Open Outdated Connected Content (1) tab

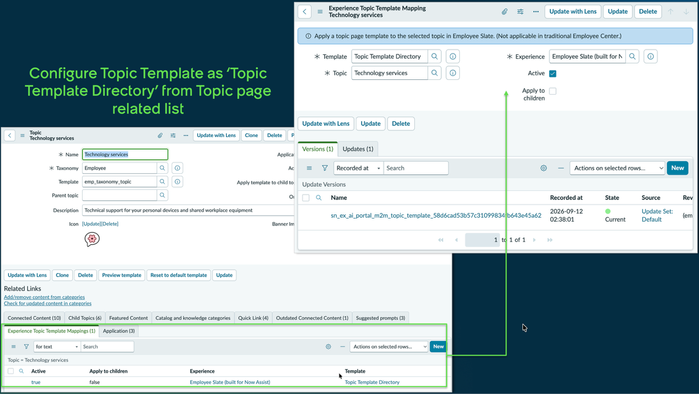coord(312,318)
